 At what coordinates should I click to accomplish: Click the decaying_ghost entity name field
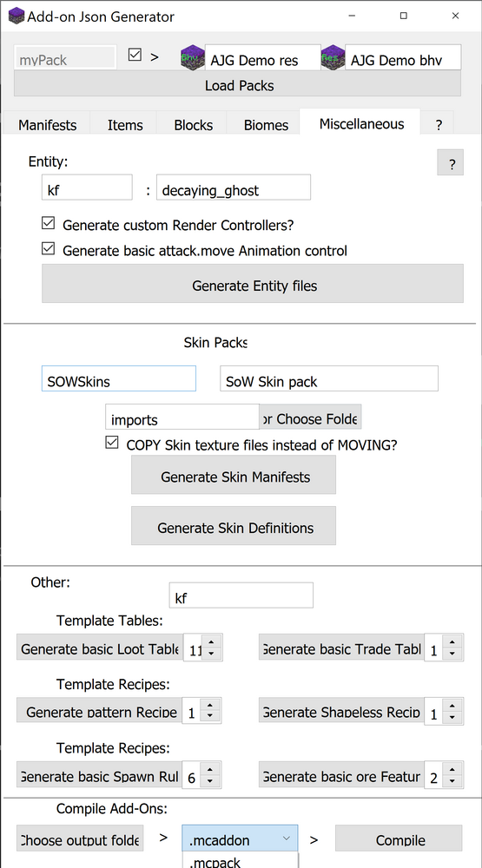(234, 188)
